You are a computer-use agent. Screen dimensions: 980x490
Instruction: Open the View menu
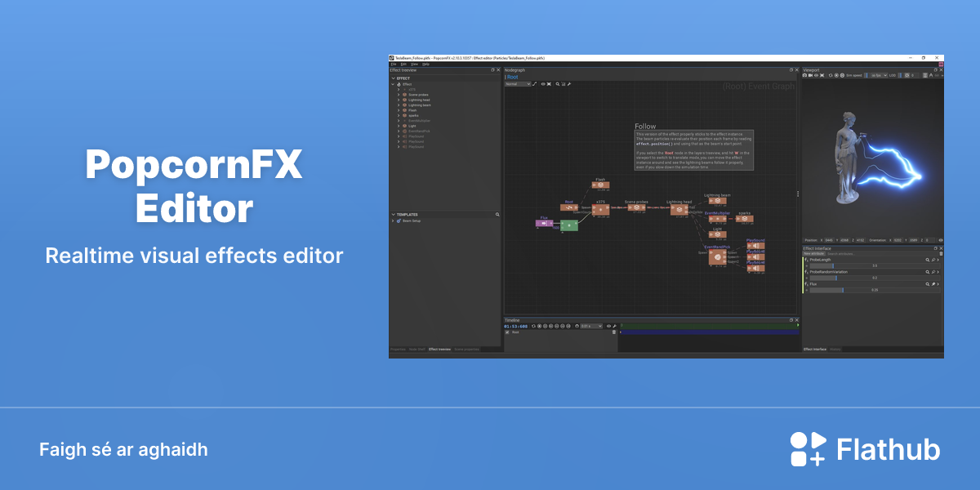click(415, 65)
